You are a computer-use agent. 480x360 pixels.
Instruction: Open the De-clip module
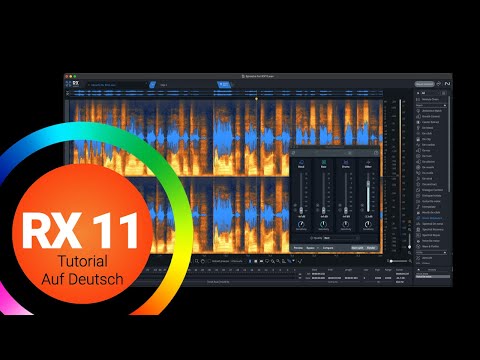432,139
